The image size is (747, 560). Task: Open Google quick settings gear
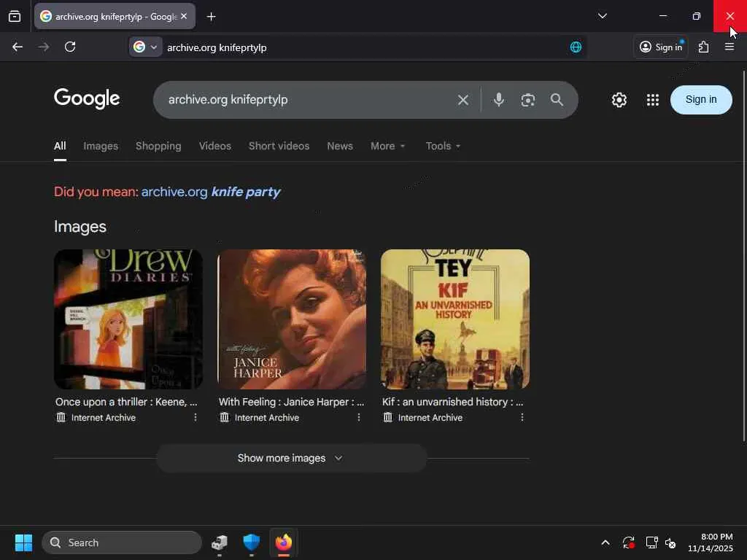(619, 100)
